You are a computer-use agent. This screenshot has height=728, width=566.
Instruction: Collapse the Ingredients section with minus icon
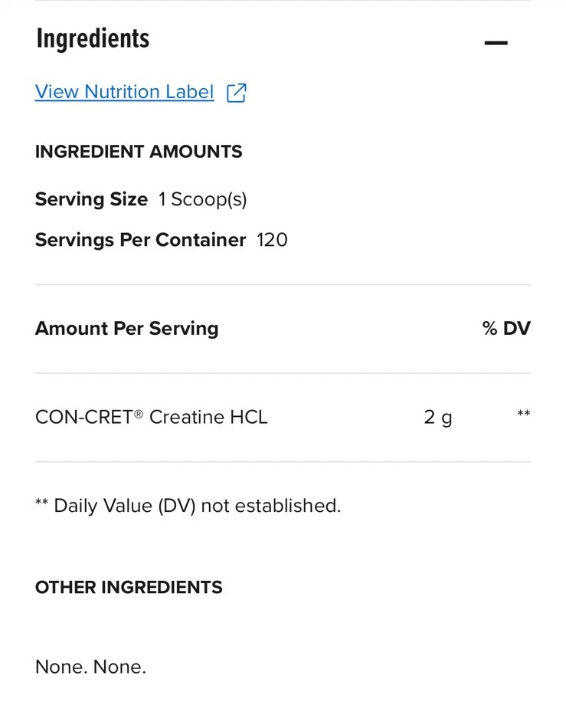(x=496, y=43)
